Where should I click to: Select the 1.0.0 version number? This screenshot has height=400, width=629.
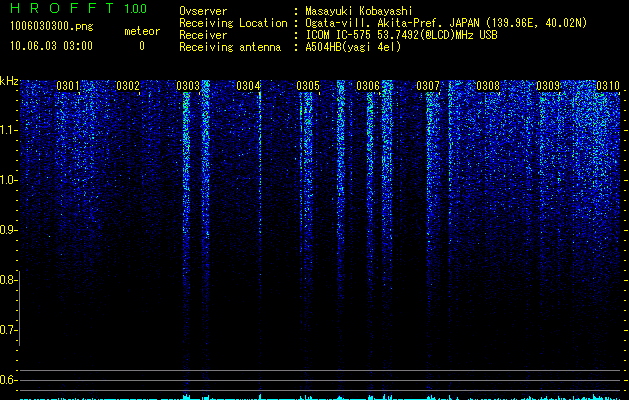[x=135, y=9]
